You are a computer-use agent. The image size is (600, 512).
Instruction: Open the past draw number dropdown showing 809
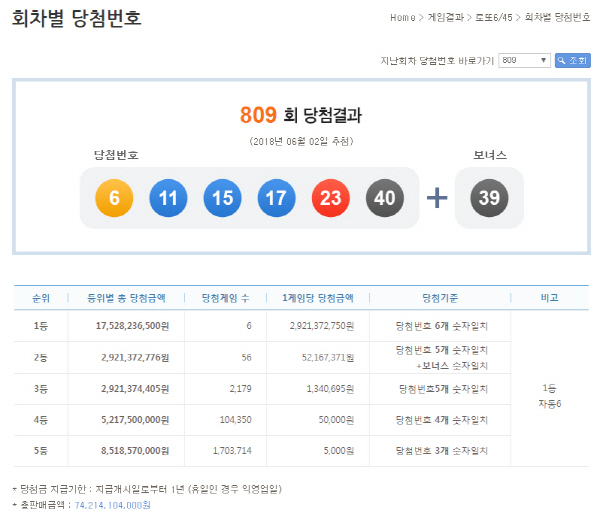coord(524,60)
